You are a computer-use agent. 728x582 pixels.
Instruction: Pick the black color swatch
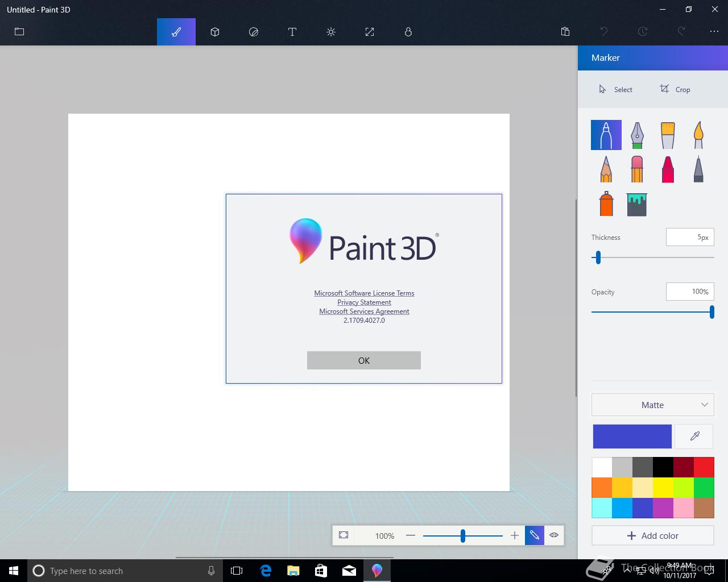coord(663,467)
